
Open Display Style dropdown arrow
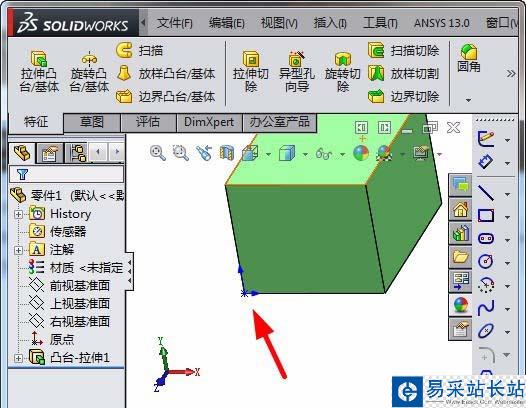pos(305,154)
